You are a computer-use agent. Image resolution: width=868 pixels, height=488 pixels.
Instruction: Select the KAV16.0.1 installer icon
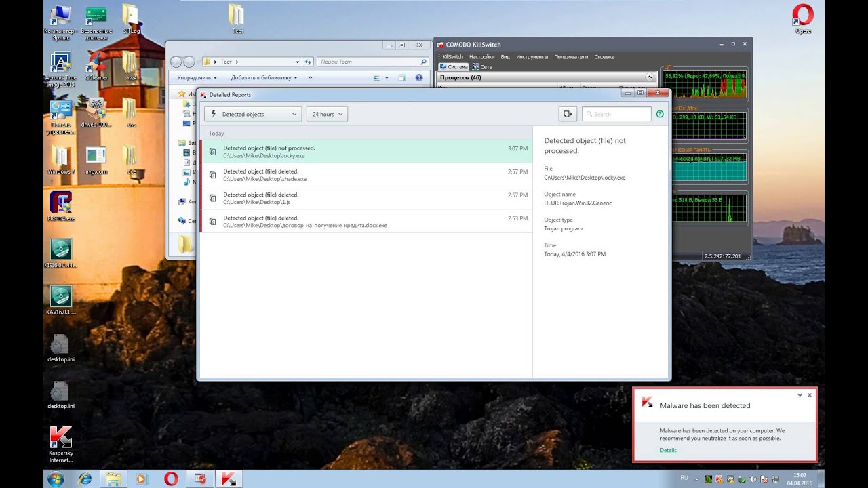[60, 301]
